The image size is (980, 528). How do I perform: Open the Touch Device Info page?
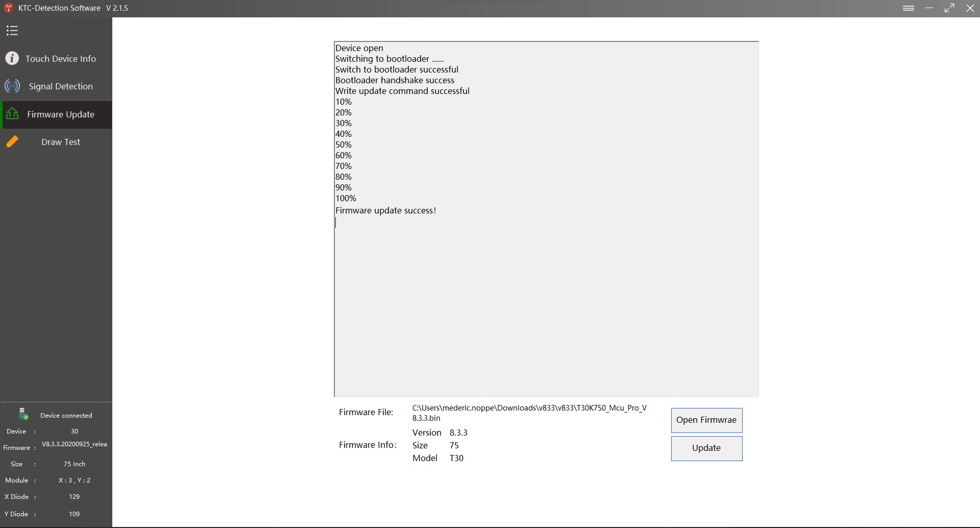coord(60,59)
